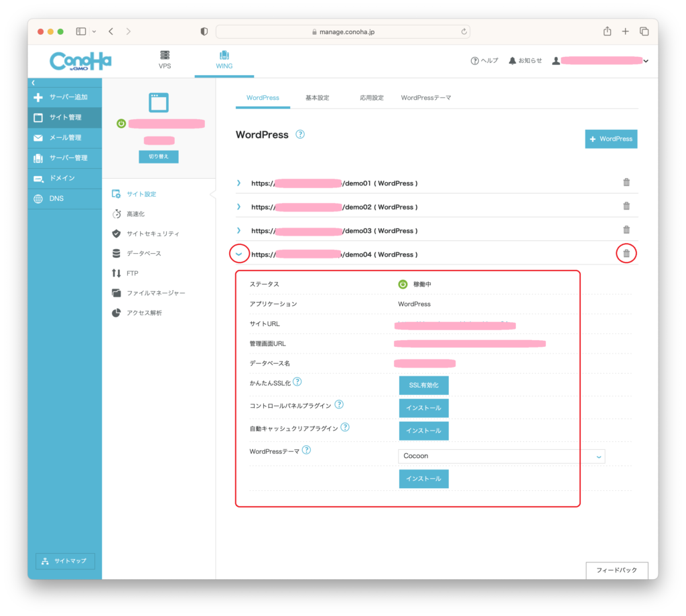Open the サイトマップ button

[65, 561]
